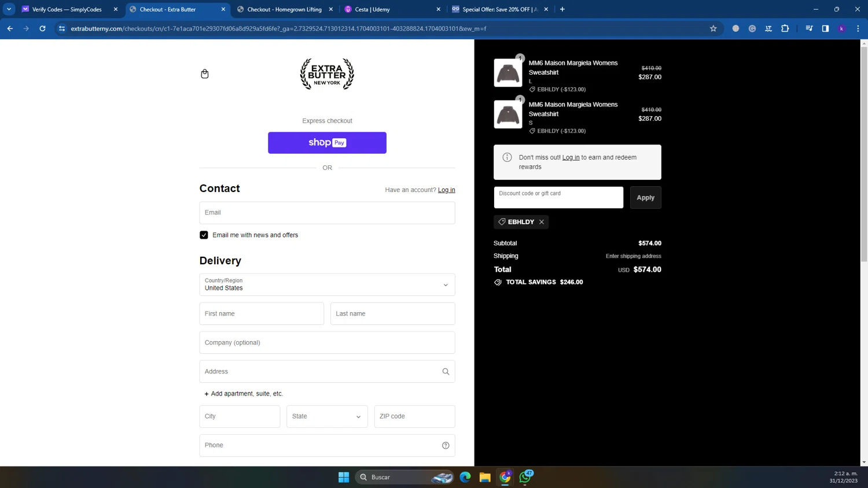
Task: Open WhatsApp from the taskbar
Action: click(525, 477)
